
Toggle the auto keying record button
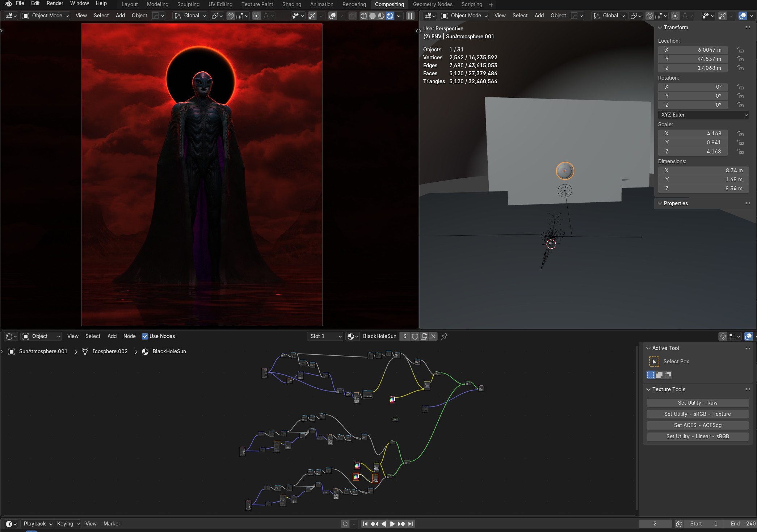(345, 524)
